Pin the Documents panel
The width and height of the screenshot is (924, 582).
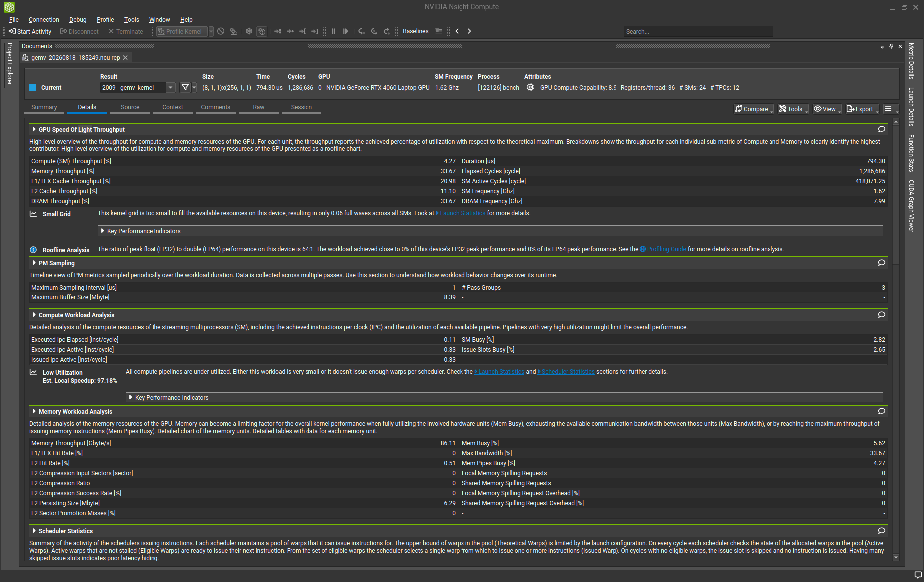coord(891,46)
